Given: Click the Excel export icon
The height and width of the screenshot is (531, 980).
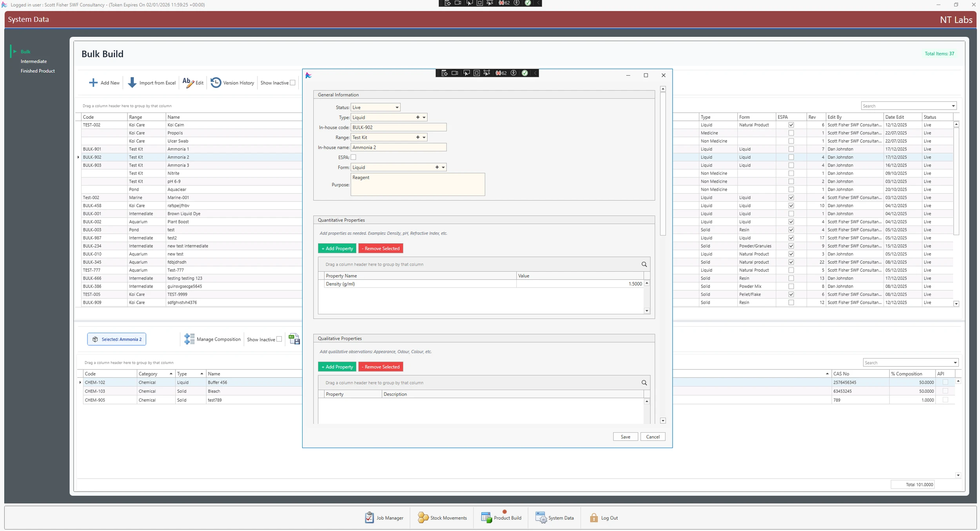Looking at the screenshot, I should pyautogui.click(x=294, y=339).
